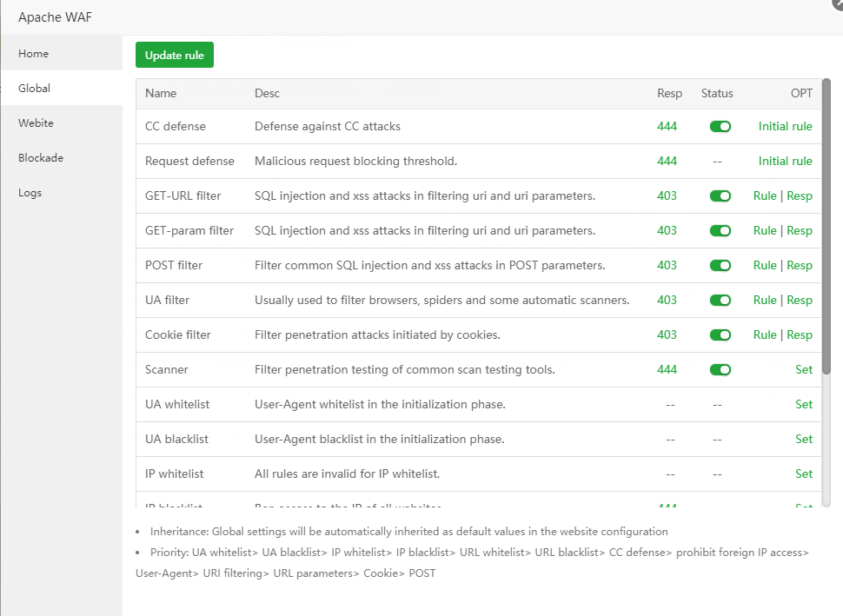Toggle the CC defense status switch
Image resolution: width=843 pixels, height=616 pixels.
[x=720, y=127]
